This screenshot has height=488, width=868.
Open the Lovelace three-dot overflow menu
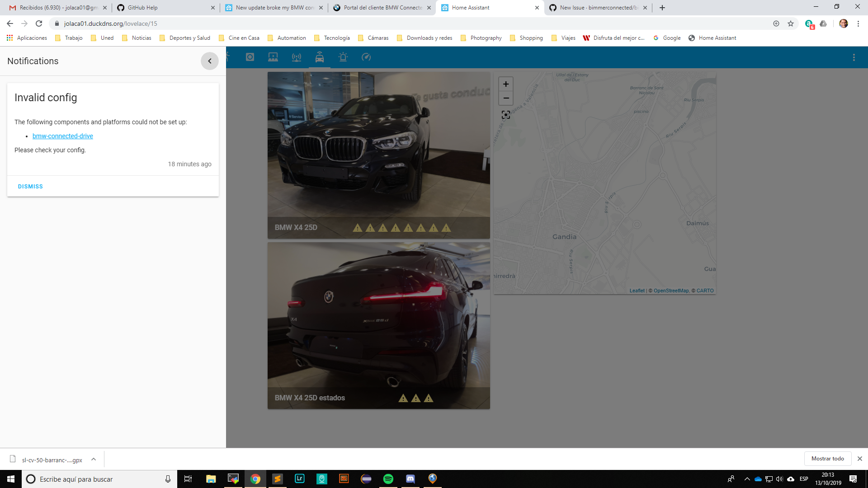[x=854, y=57]
